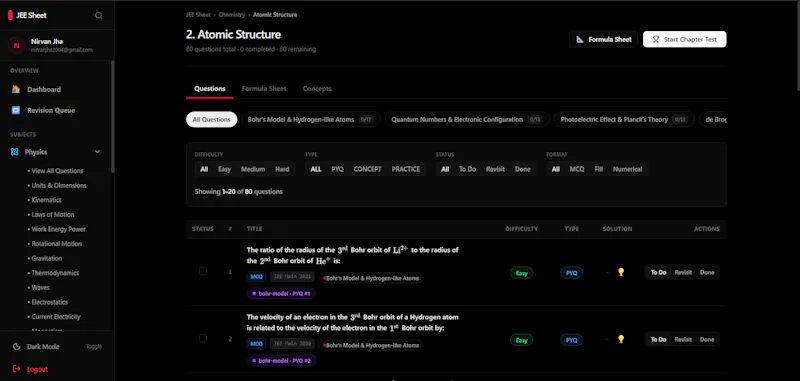Switch to the Formula Sheet tab
Image resolution: width=800 pixels, height=381 pixels.
(x=264, y=89)
